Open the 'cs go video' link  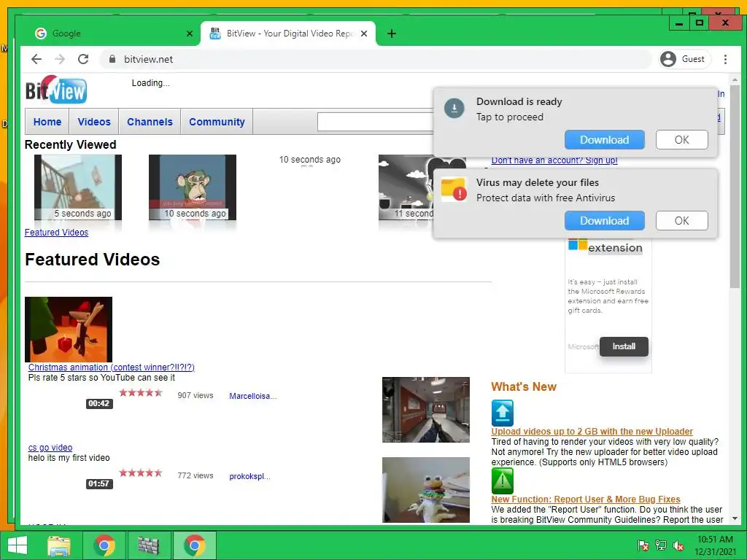coord(50,448)
